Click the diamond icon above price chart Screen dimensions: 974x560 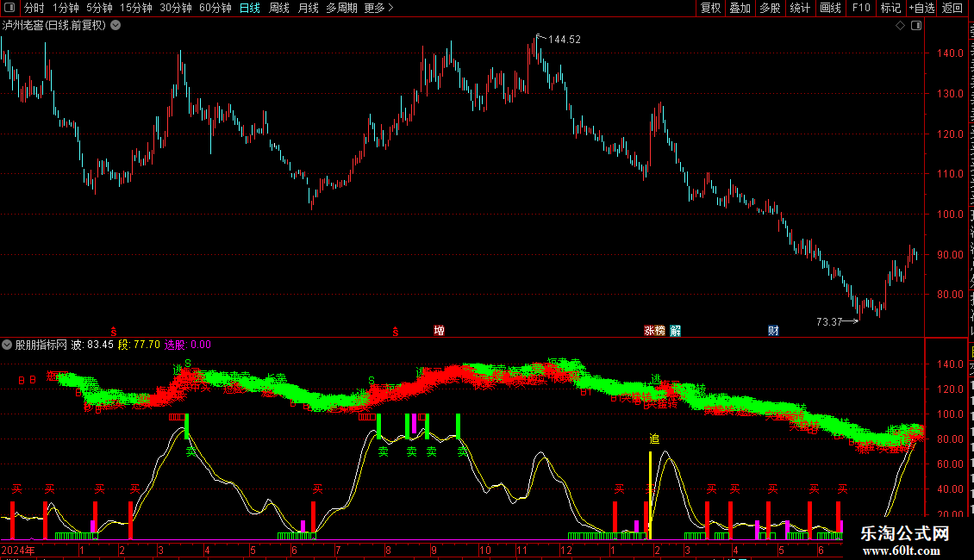[x=900, y=26]
